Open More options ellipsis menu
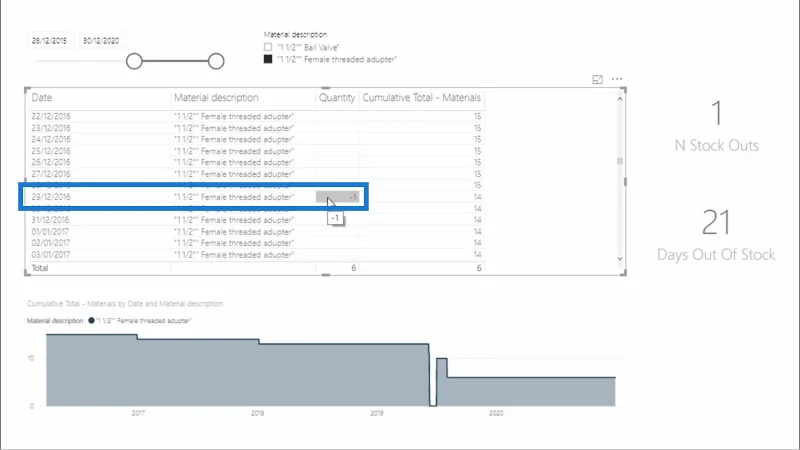 pos(617,79)
